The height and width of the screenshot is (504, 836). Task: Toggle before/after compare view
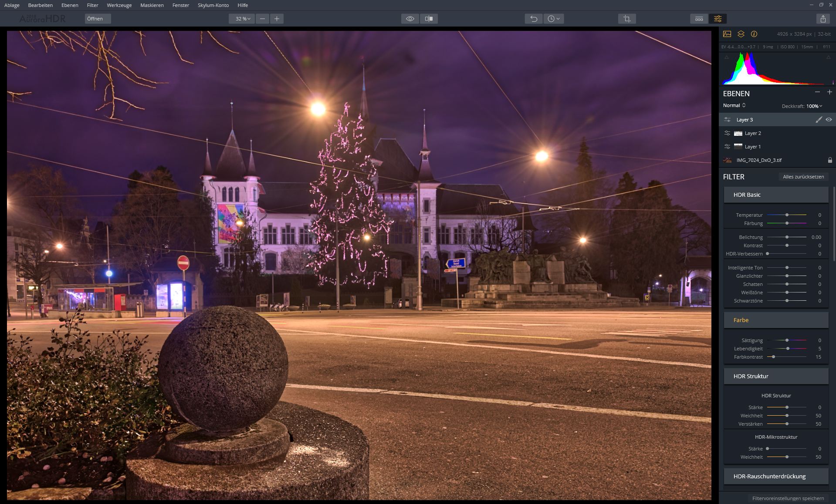point(429,19)
